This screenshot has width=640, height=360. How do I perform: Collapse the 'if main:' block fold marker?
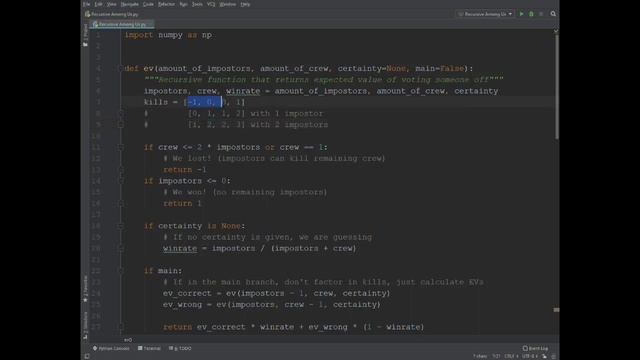pyautogui.click(x=121, y=271)
